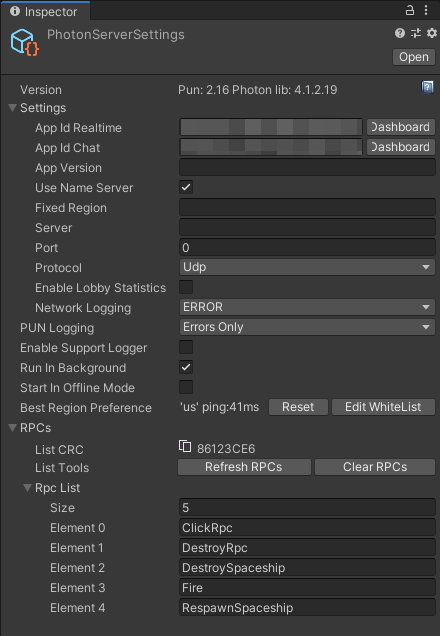Open the Inspector three-dot options menu

(426, 11)
